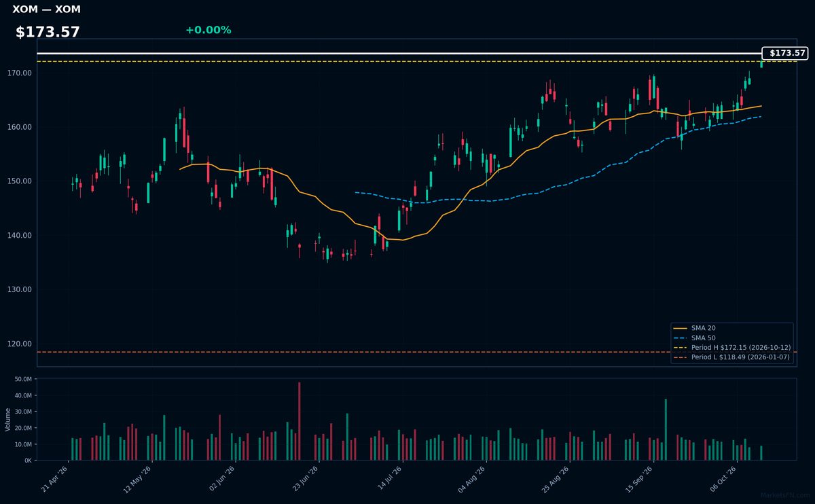815x504 pixels.
Task: Click the 21 Apr '26 date label
Action: coord(55,479)
